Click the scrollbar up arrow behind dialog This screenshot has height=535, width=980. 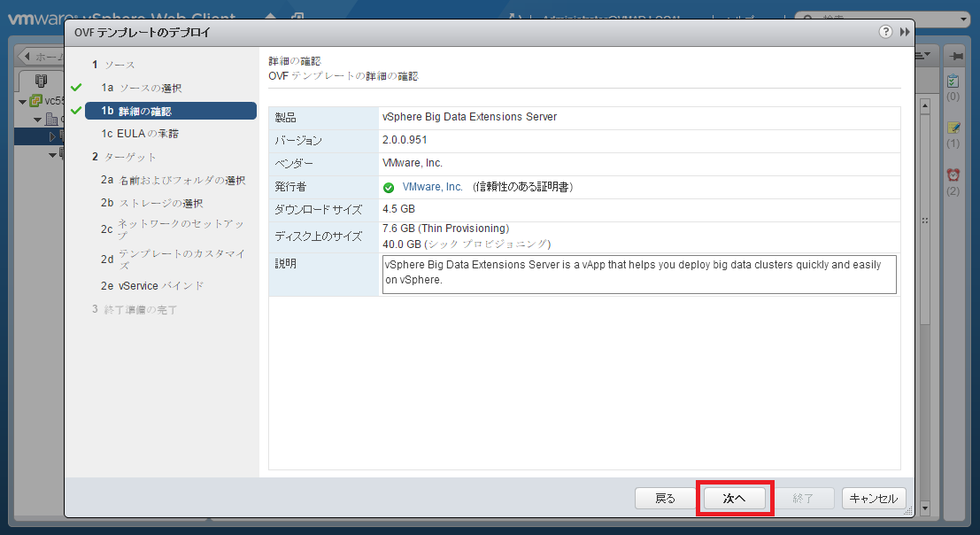925,107
